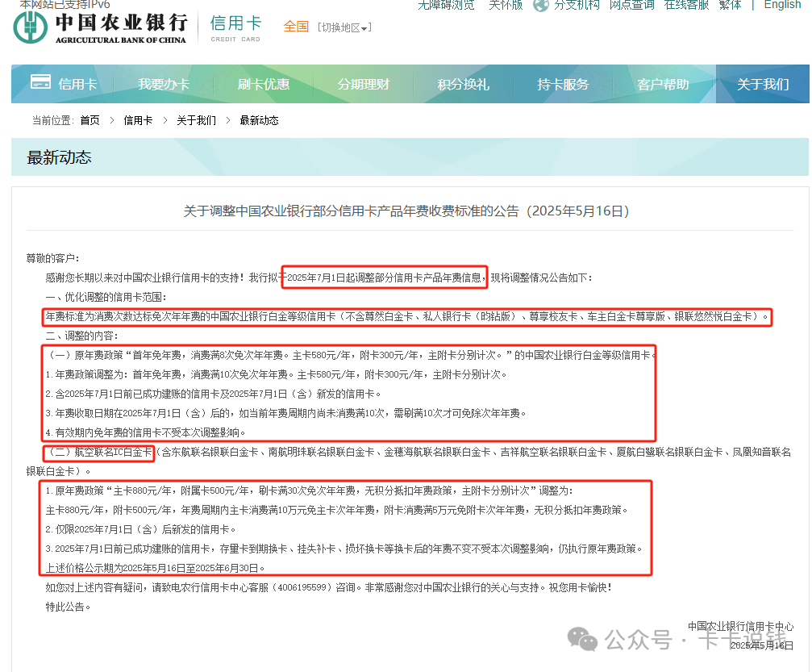Image resolution: width=812 pixels, height=672 pixels.
Task: Open the 我要办卡 navigation menu
Action: pyautogui.click(x=164, y=83)
